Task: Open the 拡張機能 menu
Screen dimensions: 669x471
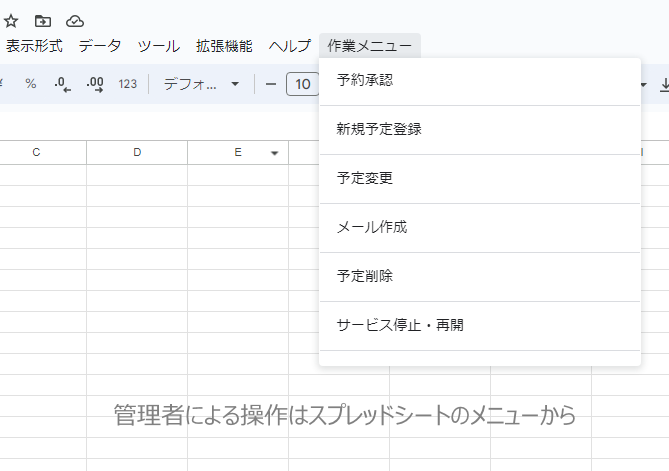Action: (x=224, y=46)
